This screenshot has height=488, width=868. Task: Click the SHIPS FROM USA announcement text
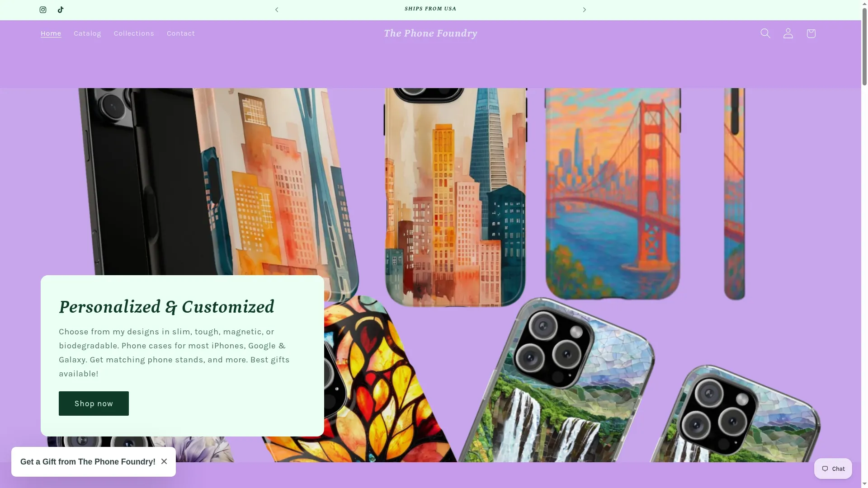(x=430, y=9)
